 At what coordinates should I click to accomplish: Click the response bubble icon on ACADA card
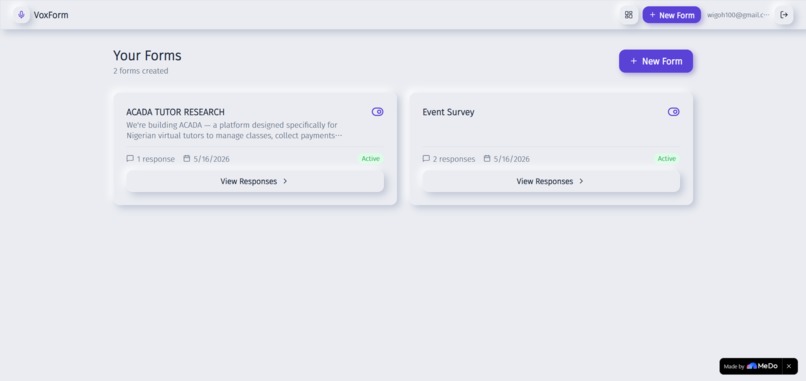click(x=130, y=158)
